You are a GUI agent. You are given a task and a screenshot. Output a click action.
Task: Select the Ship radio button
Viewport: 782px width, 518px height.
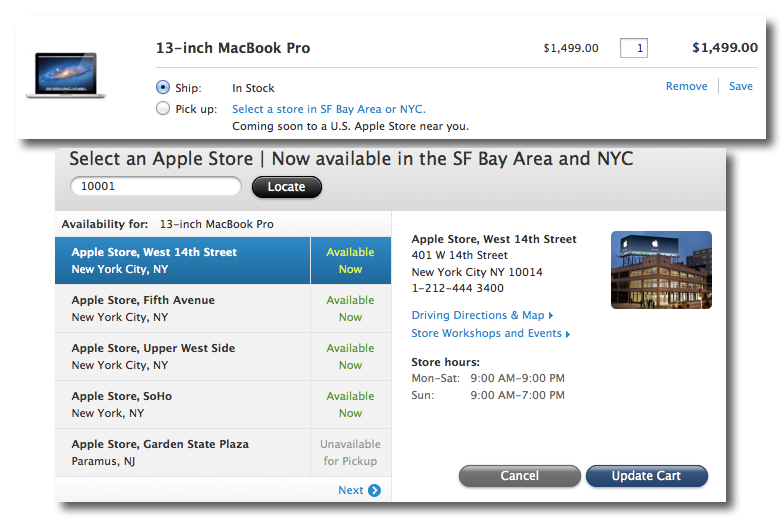pos(163,87)
